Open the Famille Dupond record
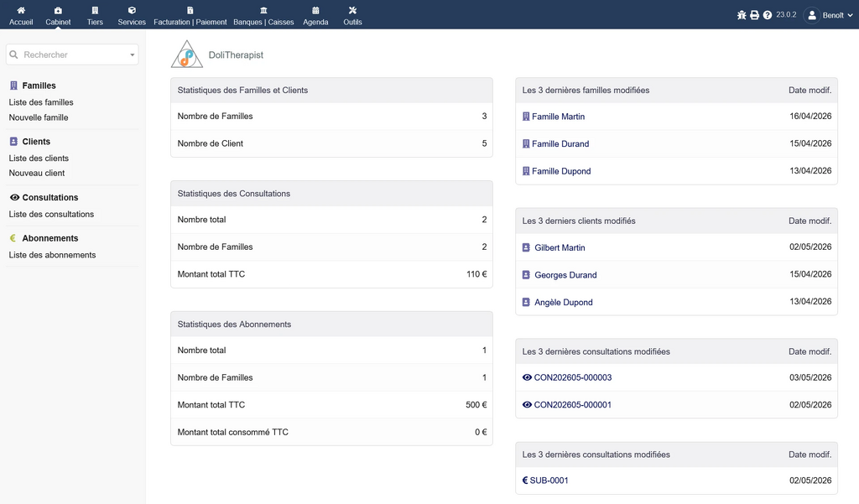 pos(561,171)
